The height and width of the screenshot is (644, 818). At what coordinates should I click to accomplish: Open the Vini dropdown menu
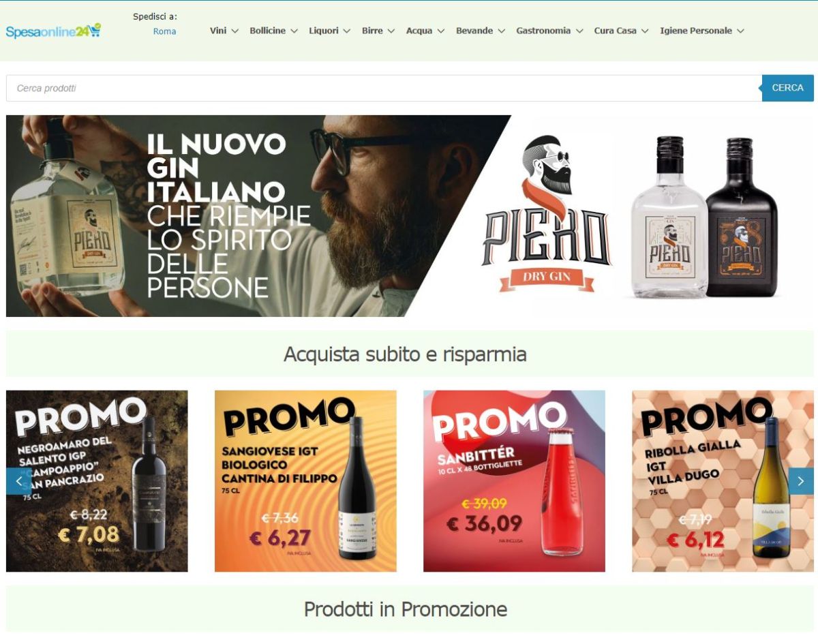[224, 31]
